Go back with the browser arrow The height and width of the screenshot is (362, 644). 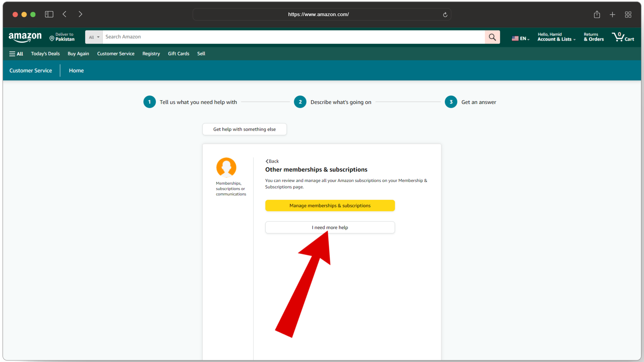[65, 14]
